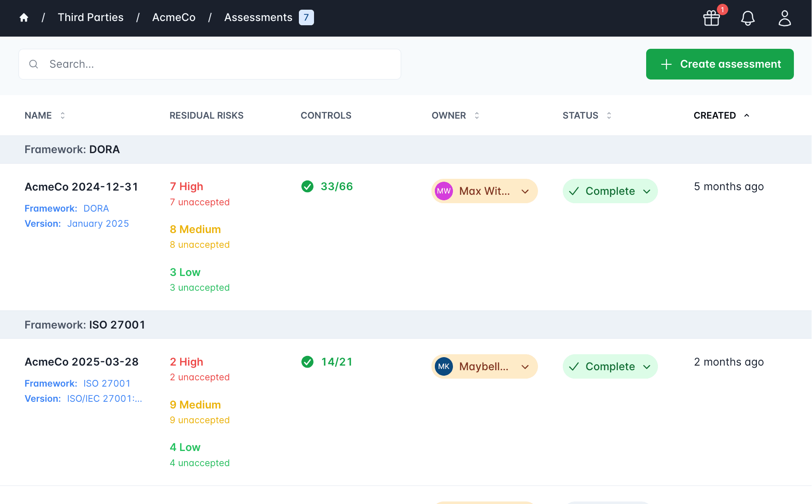This screenshot has width=812, height=504.
Task: Open the user profile icon
Action: pyautogui.click(x=784, y=18)
